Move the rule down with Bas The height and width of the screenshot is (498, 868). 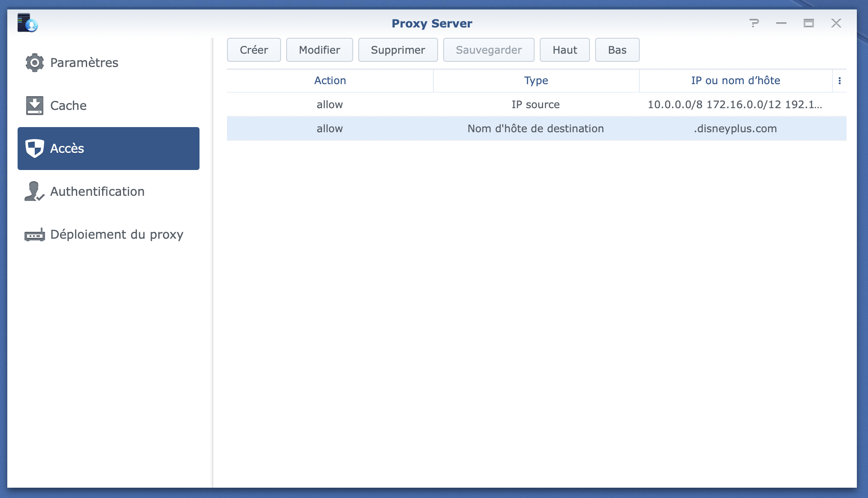tap(617, 50)
